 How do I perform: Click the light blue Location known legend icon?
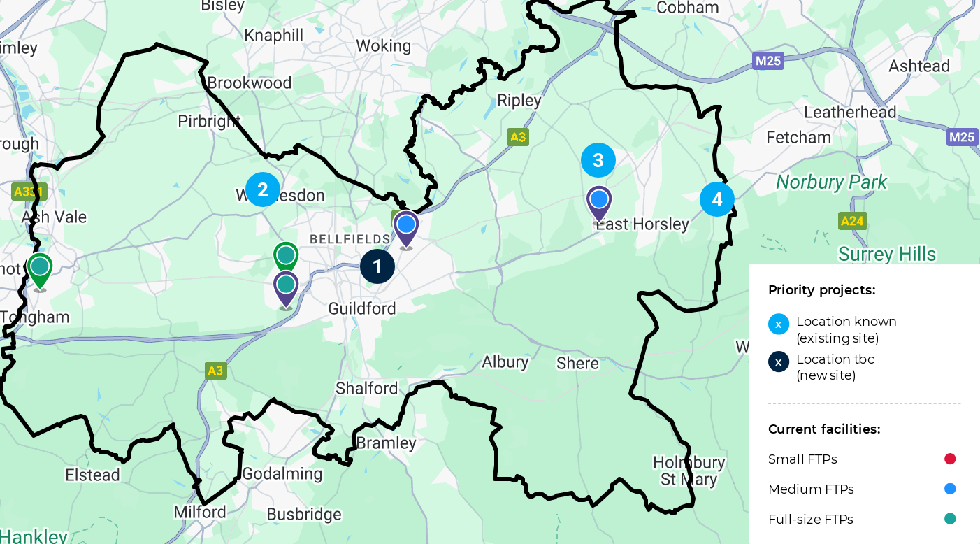[779, 324]
